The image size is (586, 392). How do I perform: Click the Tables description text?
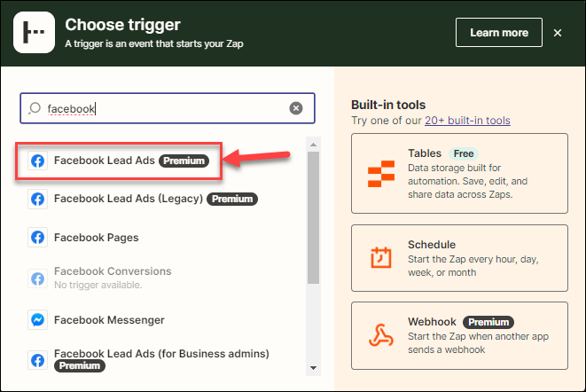click(x=467, y=181)
